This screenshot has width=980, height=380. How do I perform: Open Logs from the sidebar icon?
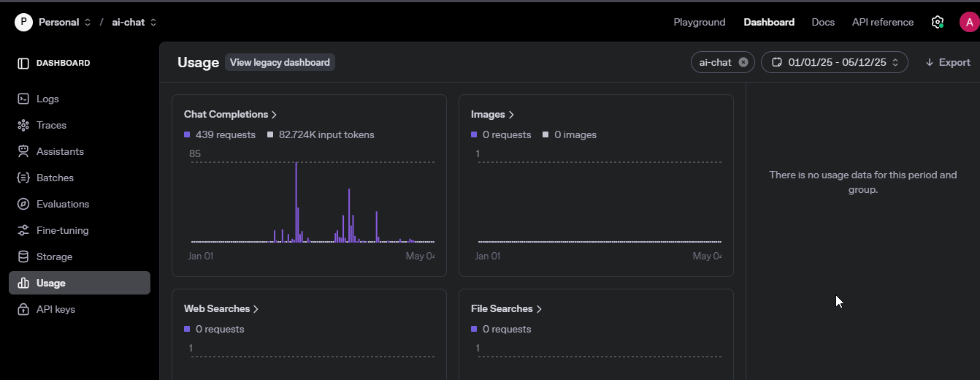[x=23, y=99]
